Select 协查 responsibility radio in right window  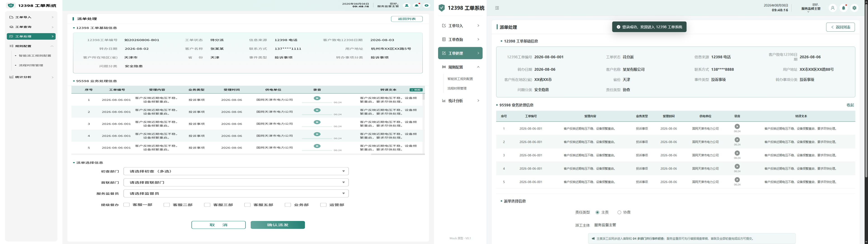[x=619, y=212]
